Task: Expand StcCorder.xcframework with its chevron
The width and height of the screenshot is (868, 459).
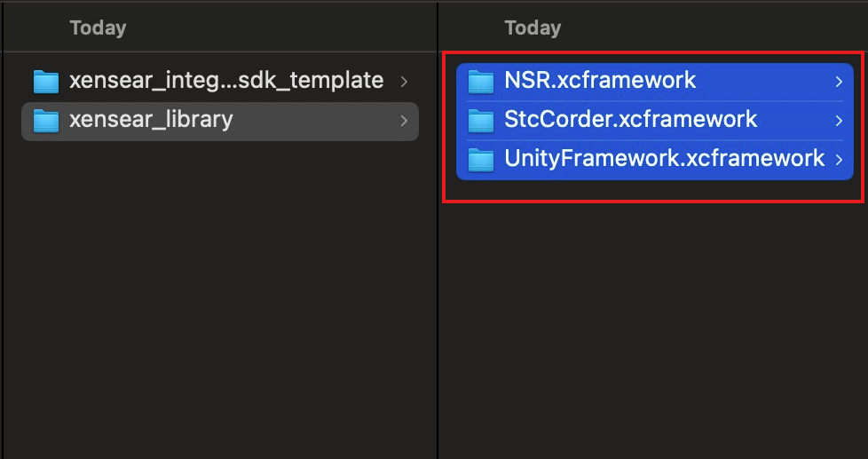Action: tap(839, 120)
